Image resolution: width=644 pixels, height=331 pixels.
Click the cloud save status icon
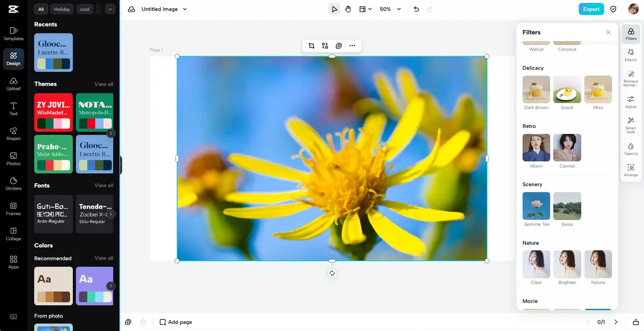pyautogui.click(x=131, y=9)
